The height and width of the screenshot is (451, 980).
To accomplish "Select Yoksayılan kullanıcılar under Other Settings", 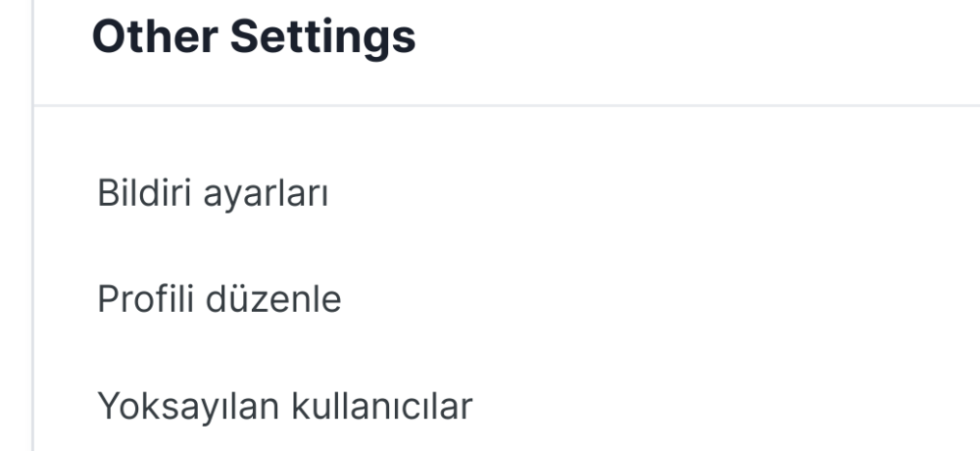I will pos(284,405).
